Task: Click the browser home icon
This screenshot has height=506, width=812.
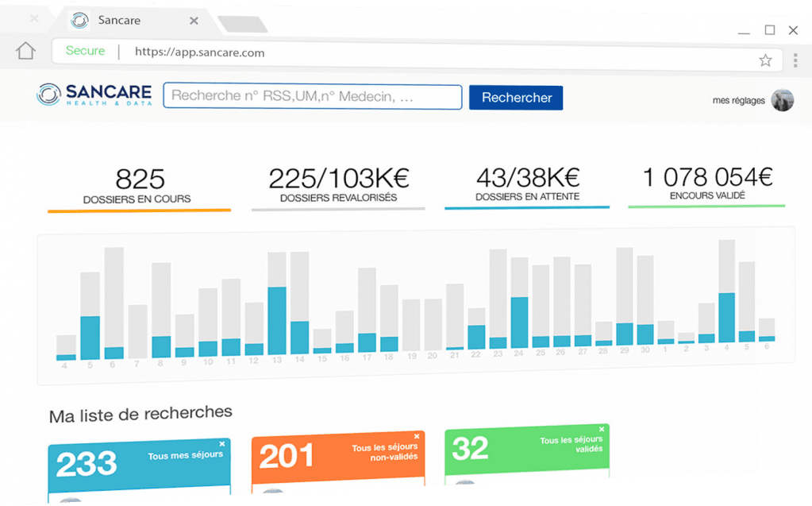Action: point(26,51)
